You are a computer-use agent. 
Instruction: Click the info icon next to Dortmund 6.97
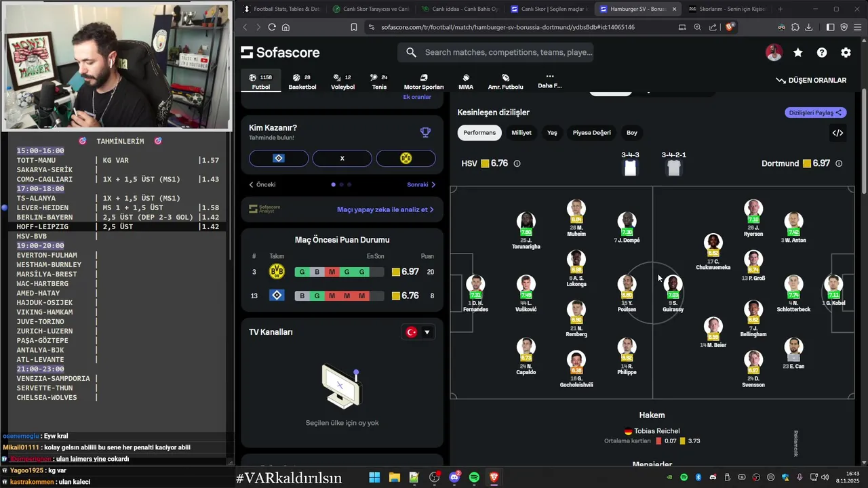(839, 163)
